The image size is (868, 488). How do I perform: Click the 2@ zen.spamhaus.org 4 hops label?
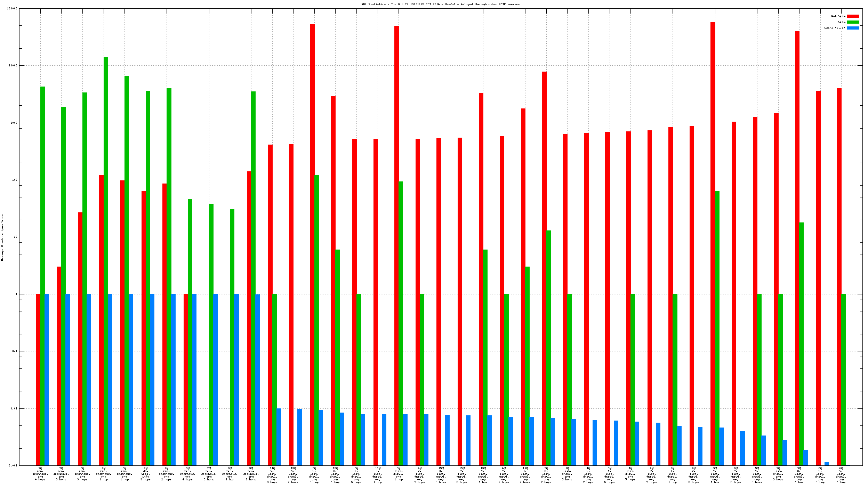40,474
